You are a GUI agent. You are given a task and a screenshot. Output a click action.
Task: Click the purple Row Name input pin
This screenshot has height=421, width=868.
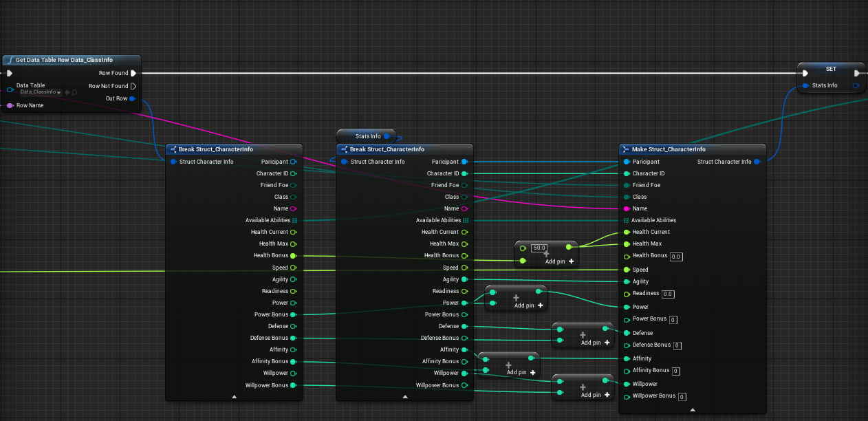(x=10, y=105)
